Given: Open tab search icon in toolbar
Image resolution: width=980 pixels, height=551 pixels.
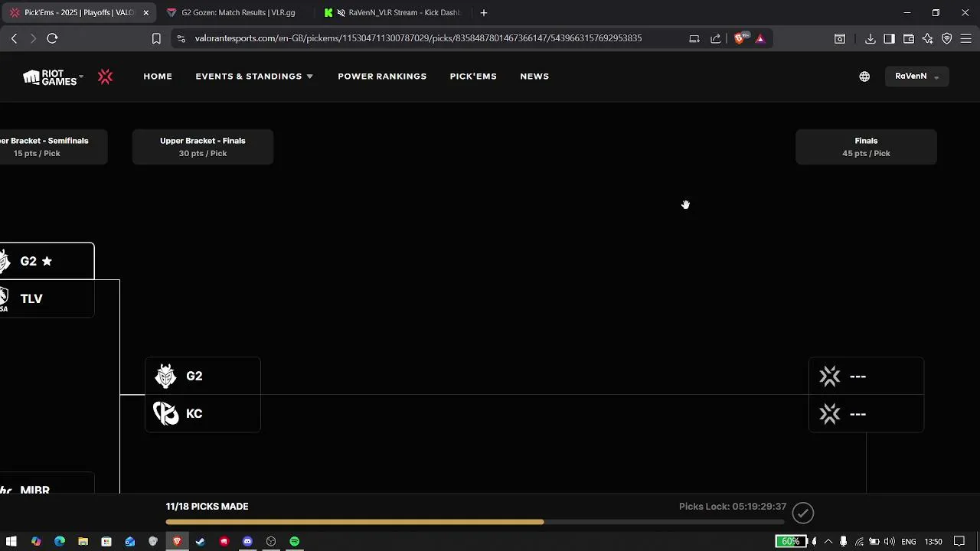Looking at the screenshot, I should pyautogui.click(x=840, y=38).
